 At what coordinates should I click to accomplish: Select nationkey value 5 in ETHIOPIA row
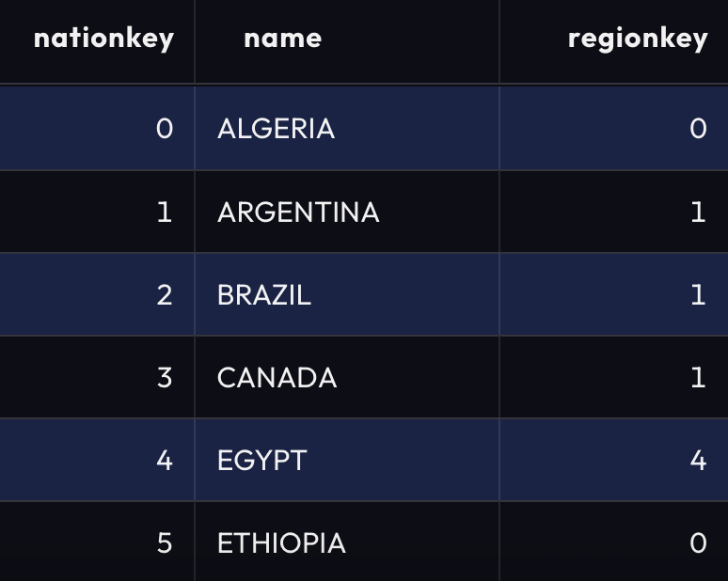click(x=165, y=543)
